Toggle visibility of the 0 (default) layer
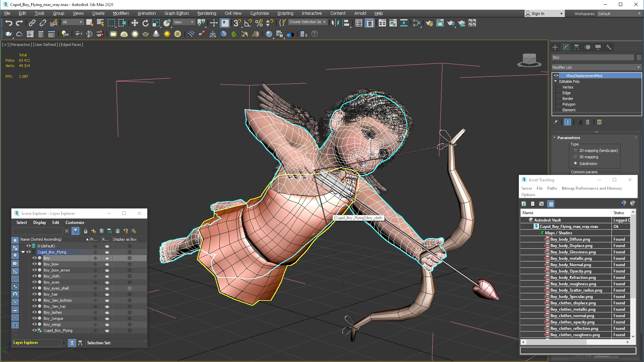644x362 pixels. click(x=29, y=246)
